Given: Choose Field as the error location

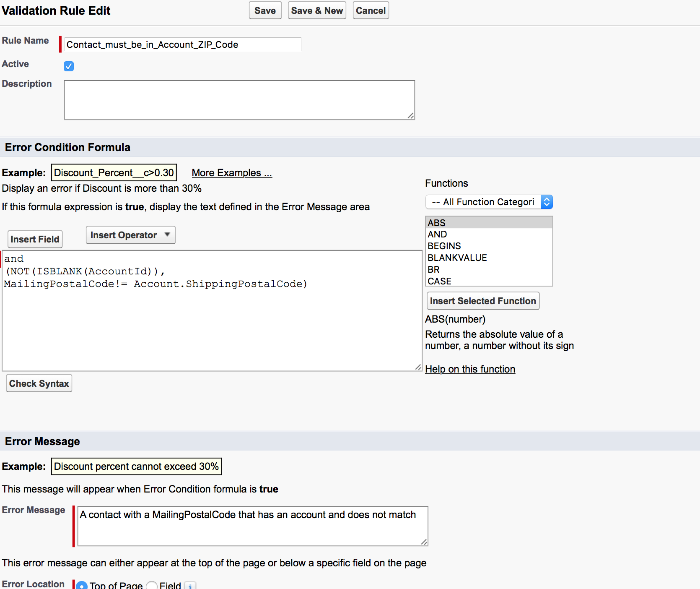Looking at the screenshot, I should [152, 586].
